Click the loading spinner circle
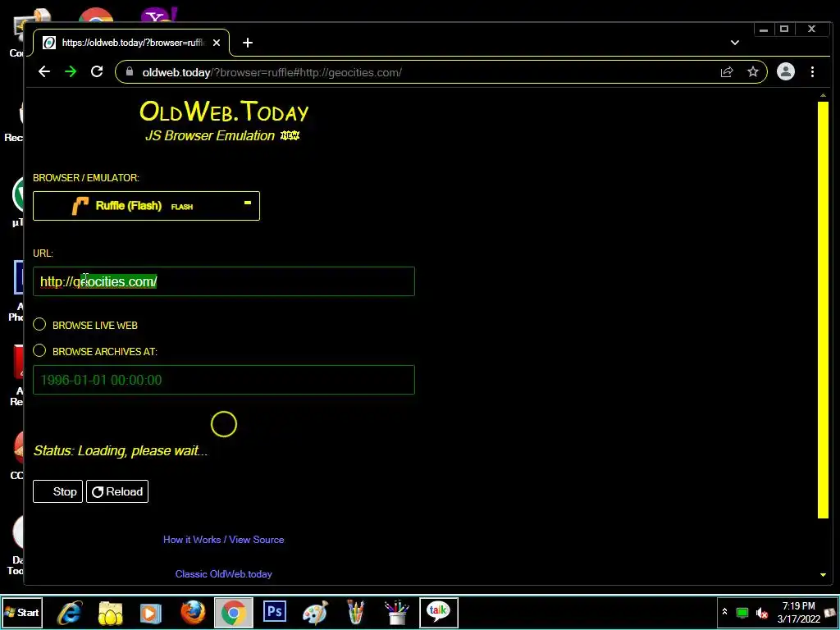Screen dimensions: 840x630 (224, 424)
